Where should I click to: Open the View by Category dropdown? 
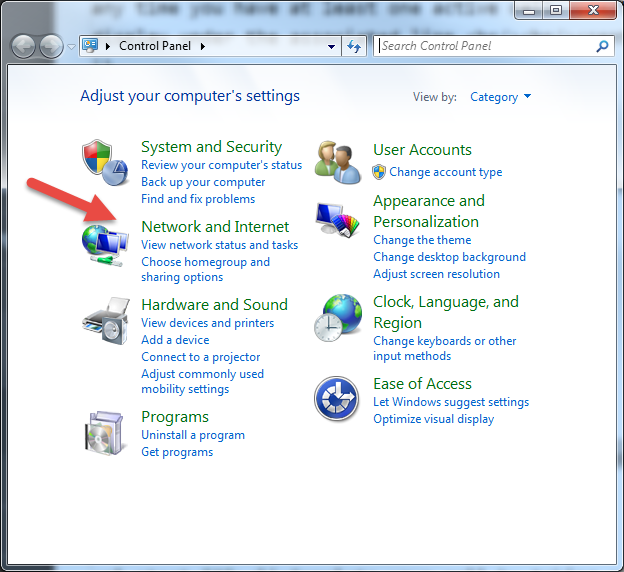click(500, 97)
